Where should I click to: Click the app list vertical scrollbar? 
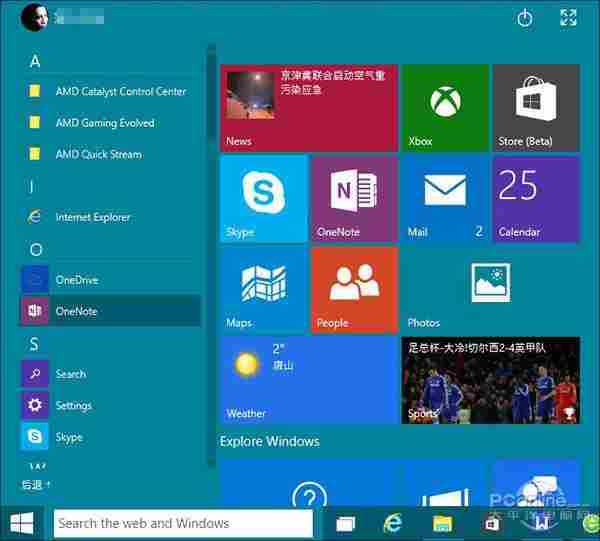click(x=210, y=250)
